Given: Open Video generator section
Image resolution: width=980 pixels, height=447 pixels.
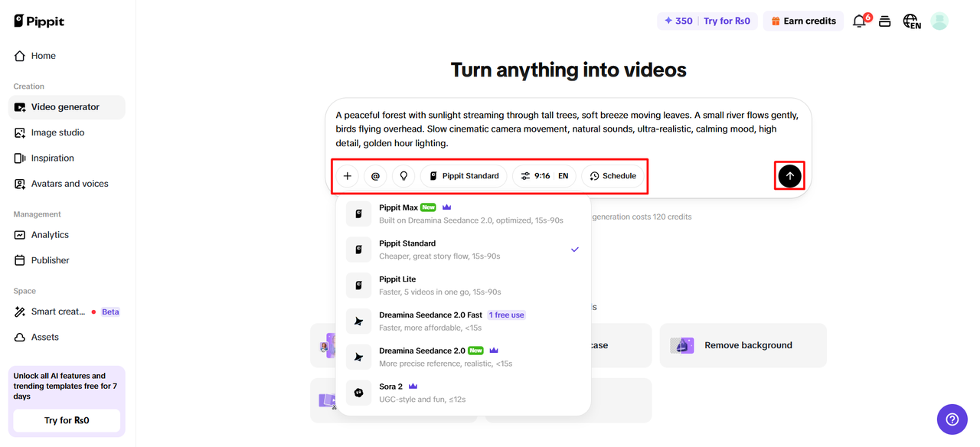Looking at the screenshot, I should (67, 107).
